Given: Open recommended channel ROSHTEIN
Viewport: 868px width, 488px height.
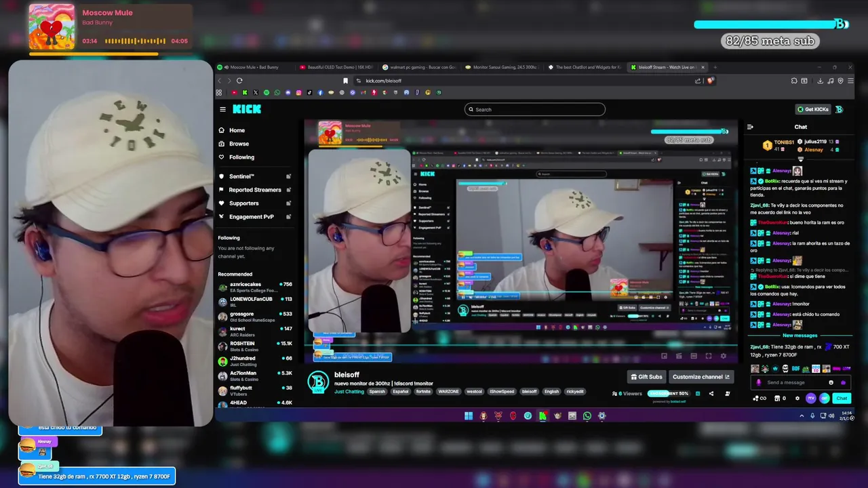Looking at the screenshot, I should click(255, 346).
